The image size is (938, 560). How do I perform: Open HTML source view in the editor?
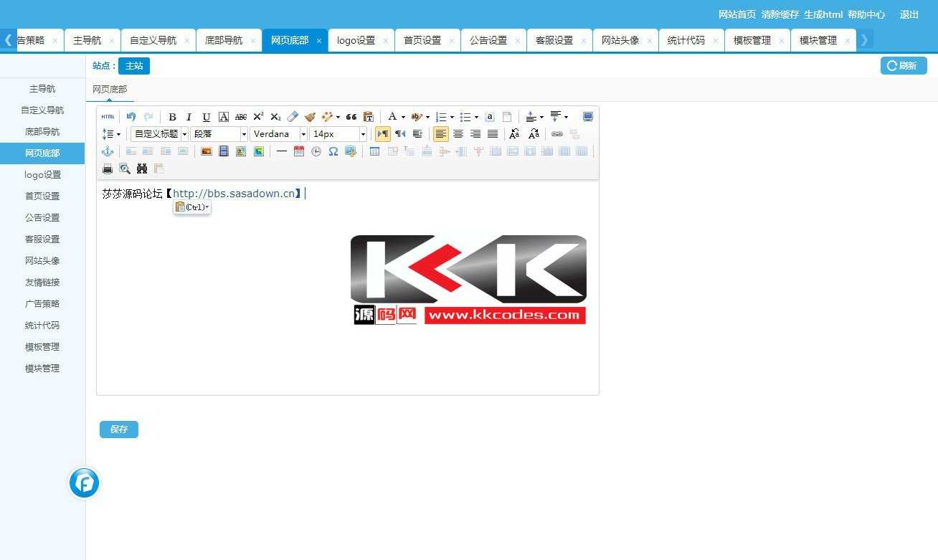click(108, 117)
